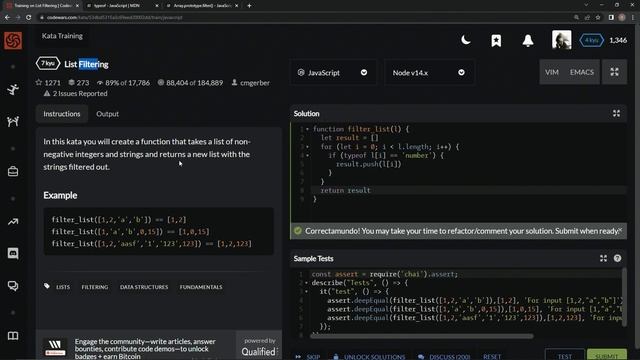Screen dimensions: 640x360
Task: Reload the page in browser
Action: click(29, 18)
